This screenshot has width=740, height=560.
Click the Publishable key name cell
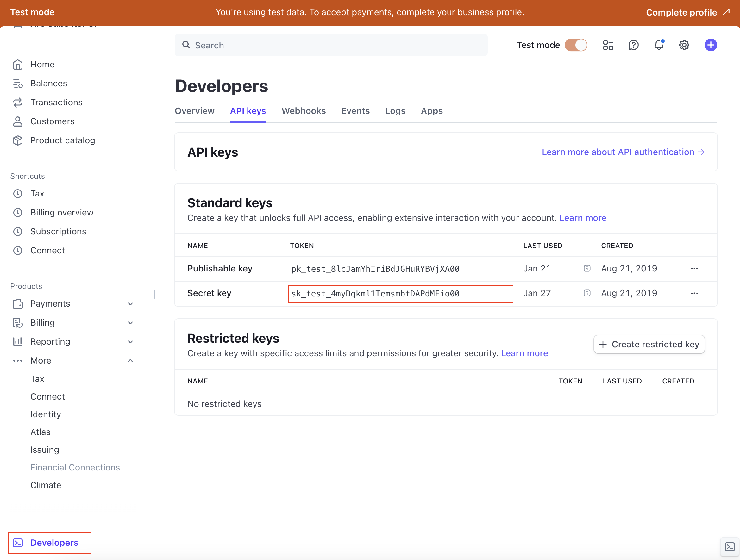tap(220, 269)
